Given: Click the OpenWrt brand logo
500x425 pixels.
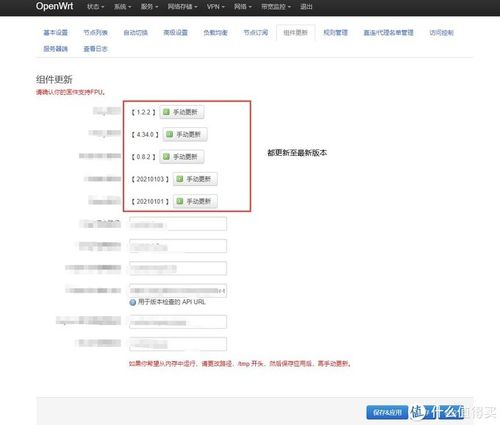Looking at the screenshot, I should coord(55,6).
